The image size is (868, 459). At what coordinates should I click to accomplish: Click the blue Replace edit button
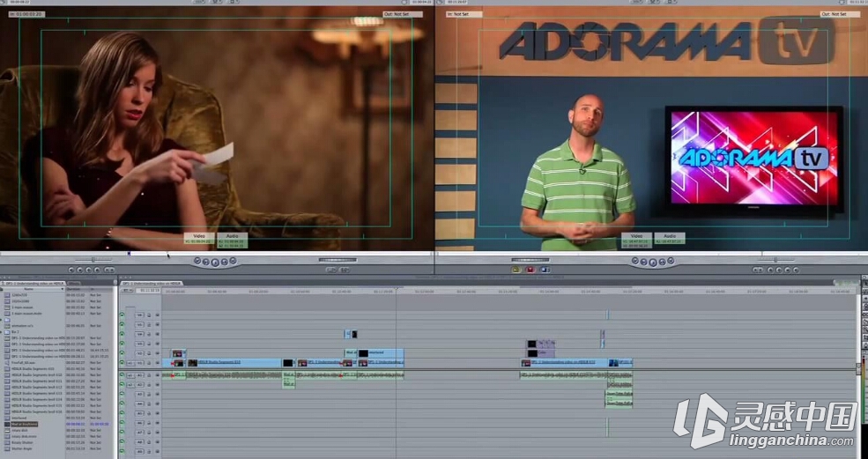click(x=545, y=270)
